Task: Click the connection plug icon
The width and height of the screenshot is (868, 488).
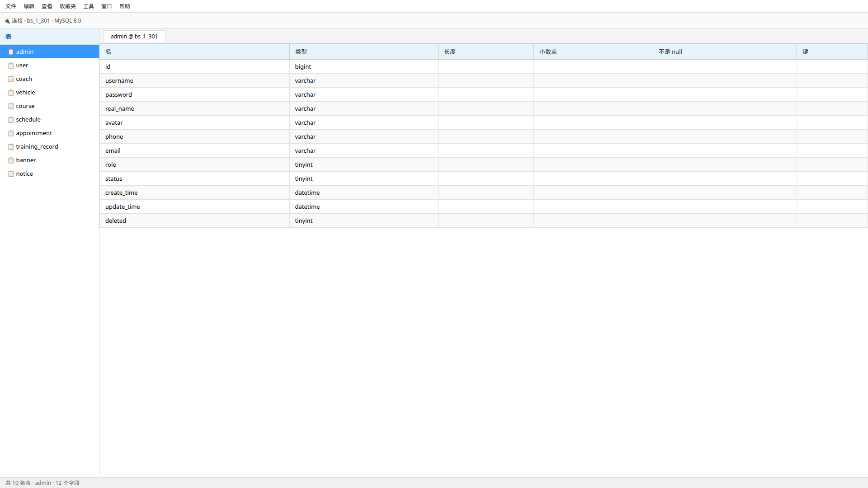Action: [x=7, y=21]
